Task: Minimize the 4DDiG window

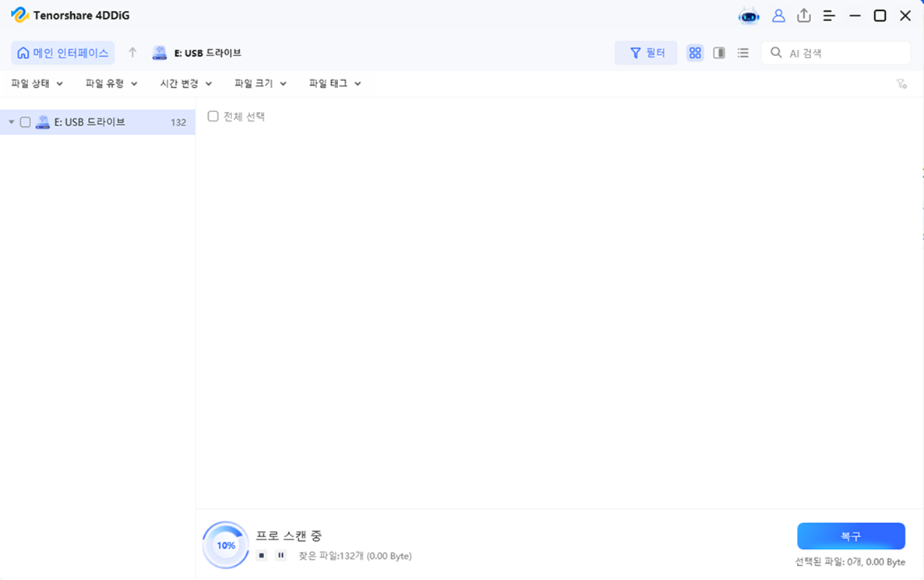Action: [855, 16]
